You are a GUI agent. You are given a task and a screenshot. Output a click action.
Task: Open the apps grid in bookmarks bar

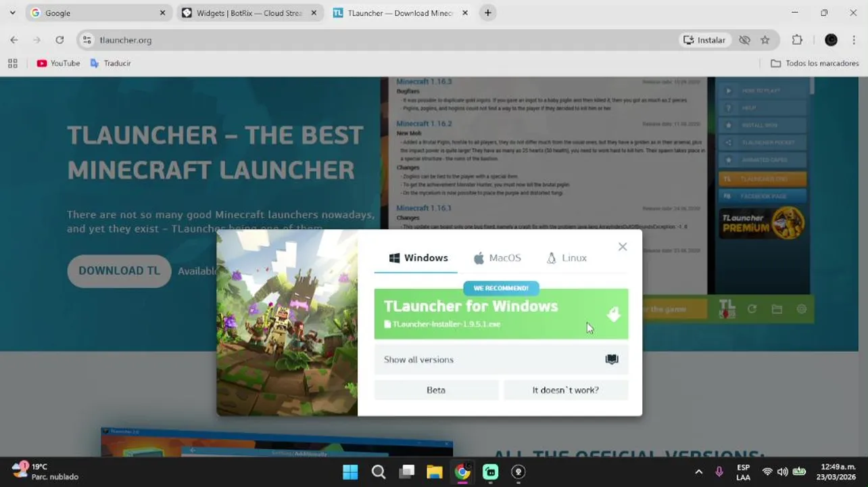point(12,63)
